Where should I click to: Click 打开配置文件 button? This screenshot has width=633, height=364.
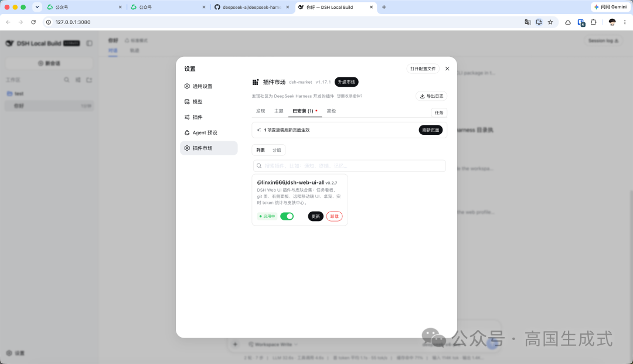coord(423,69)
